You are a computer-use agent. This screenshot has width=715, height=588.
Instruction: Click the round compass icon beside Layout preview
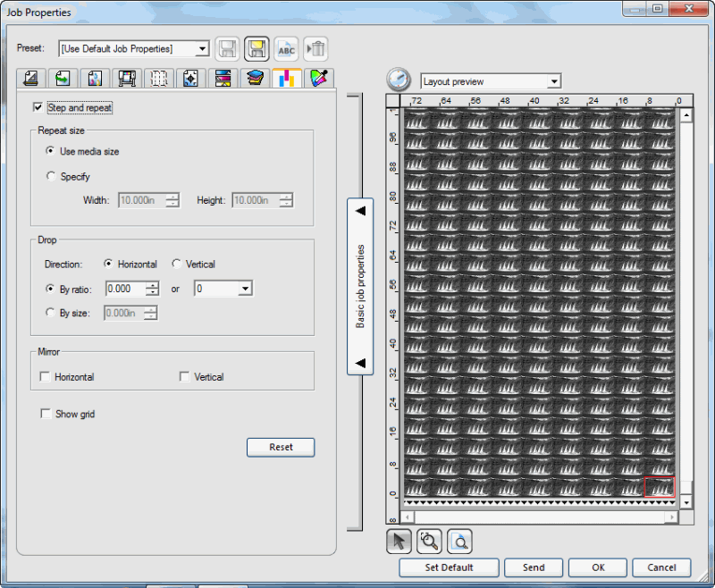pos(399,80)
